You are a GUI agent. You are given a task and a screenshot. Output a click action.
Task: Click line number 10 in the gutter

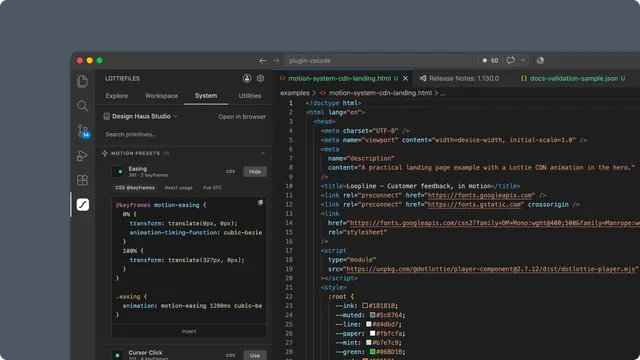(289, 186)
